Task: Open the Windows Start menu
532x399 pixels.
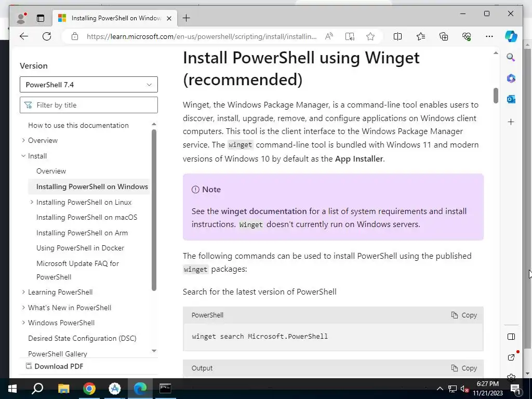Action: tap(12, 389)
